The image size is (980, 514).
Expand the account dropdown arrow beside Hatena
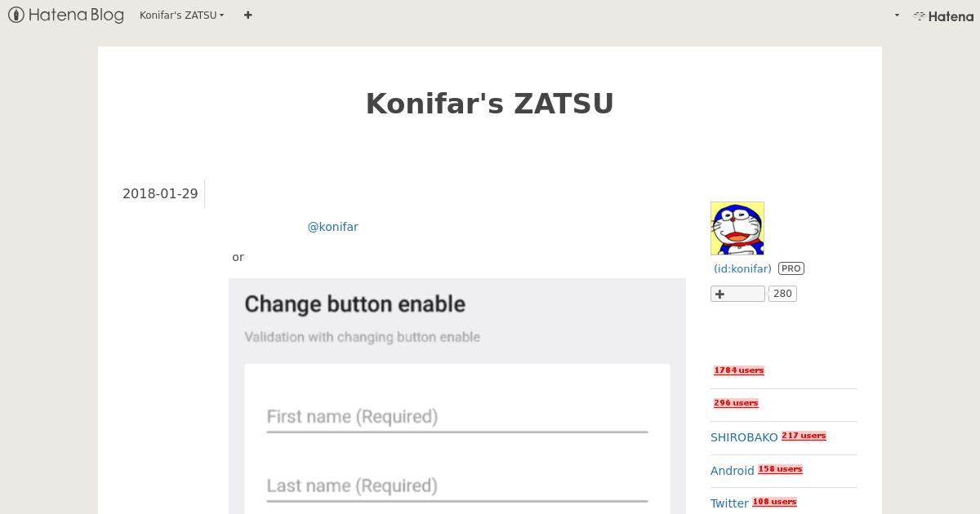897,15
